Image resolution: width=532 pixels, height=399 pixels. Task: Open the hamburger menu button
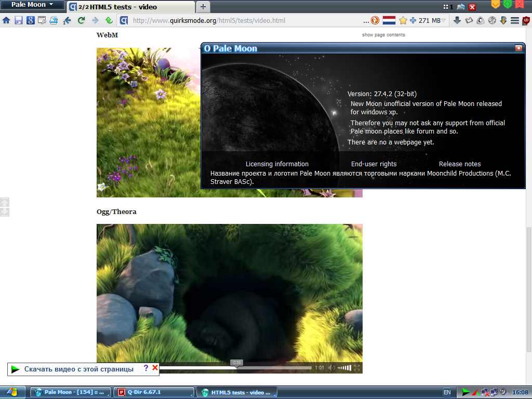(x=515, y=20)
